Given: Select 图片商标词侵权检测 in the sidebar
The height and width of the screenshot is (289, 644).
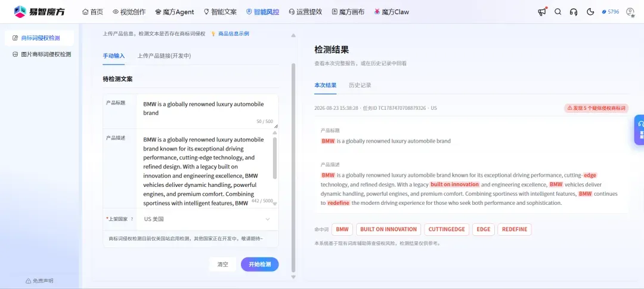Looking at the screenshot, I should (42, 54).
